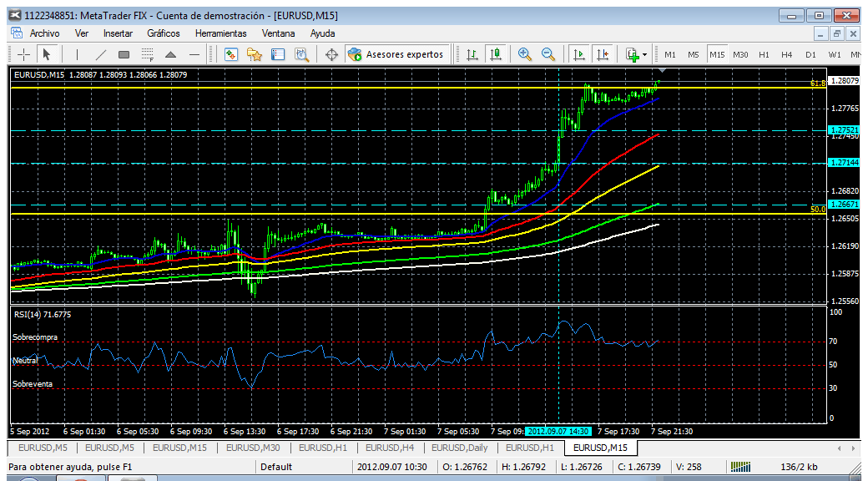Set timeframe to M30
Viewport: 868px width, 481px height.
coord(740,55)
